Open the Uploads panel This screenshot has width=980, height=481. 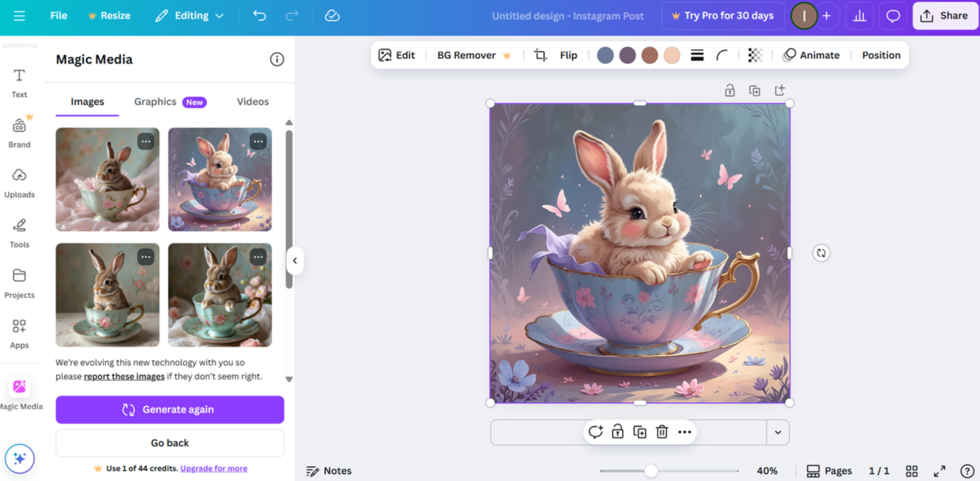click(x=19, y=182)
